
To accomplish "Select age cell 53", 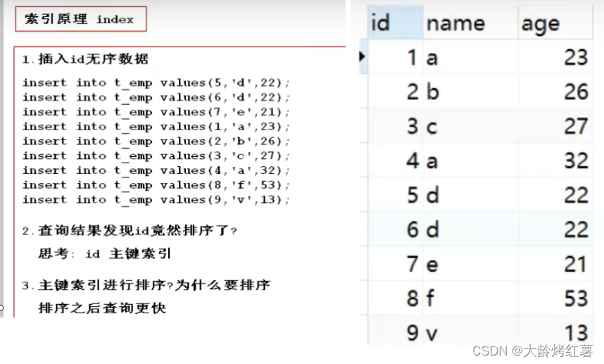I will 555,298.
